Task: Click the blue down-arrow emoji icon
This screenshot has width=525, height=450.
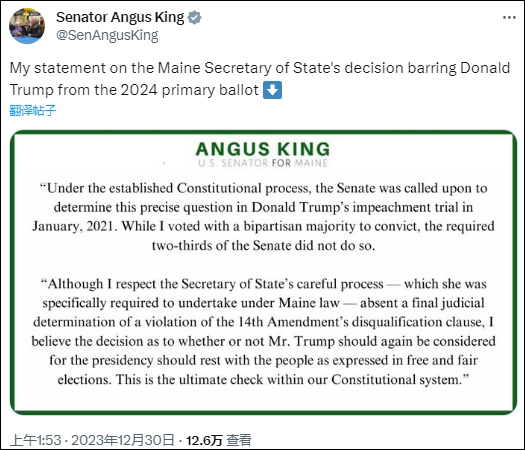Action: point(273,90)
